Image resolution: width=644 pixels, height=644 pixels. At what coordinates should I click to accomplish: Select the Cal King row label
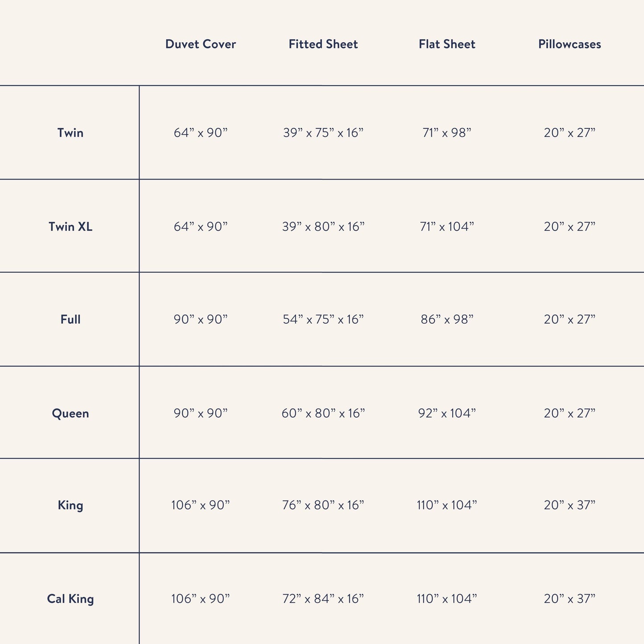tap(70, 599)
